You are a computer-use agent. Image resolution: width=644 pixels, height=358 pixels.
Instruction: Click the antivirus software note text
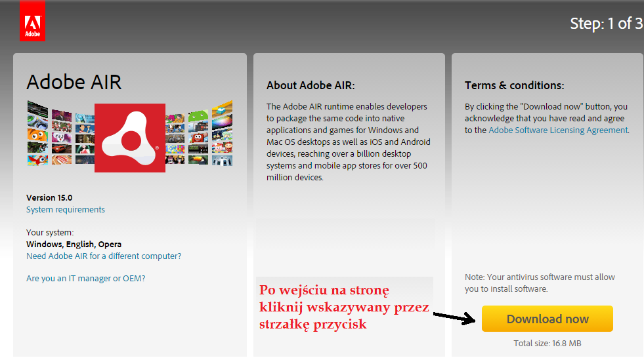click(540, 283)
